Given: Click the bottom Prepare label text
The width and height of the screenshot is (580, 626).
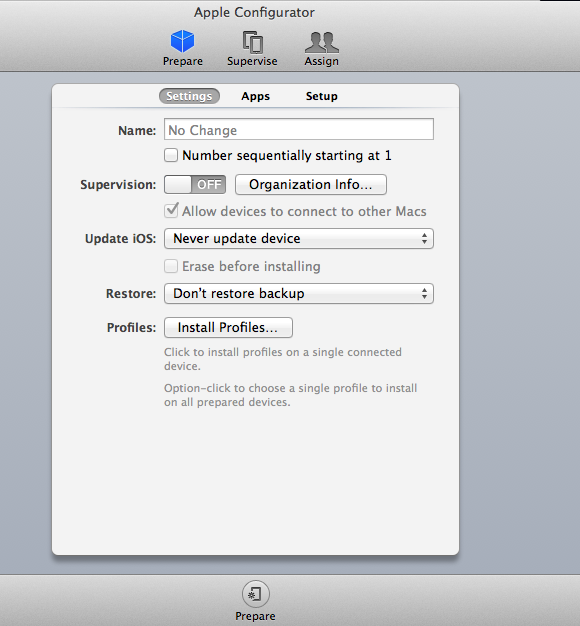Looking at the screenshot, I should [x=255, y=616].
